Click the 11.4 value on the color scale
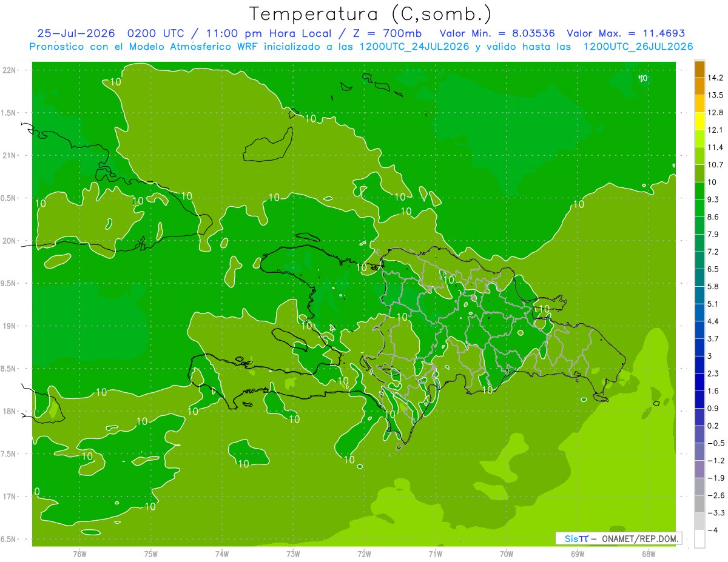728x562 pixels. click(x=715, y=147)
